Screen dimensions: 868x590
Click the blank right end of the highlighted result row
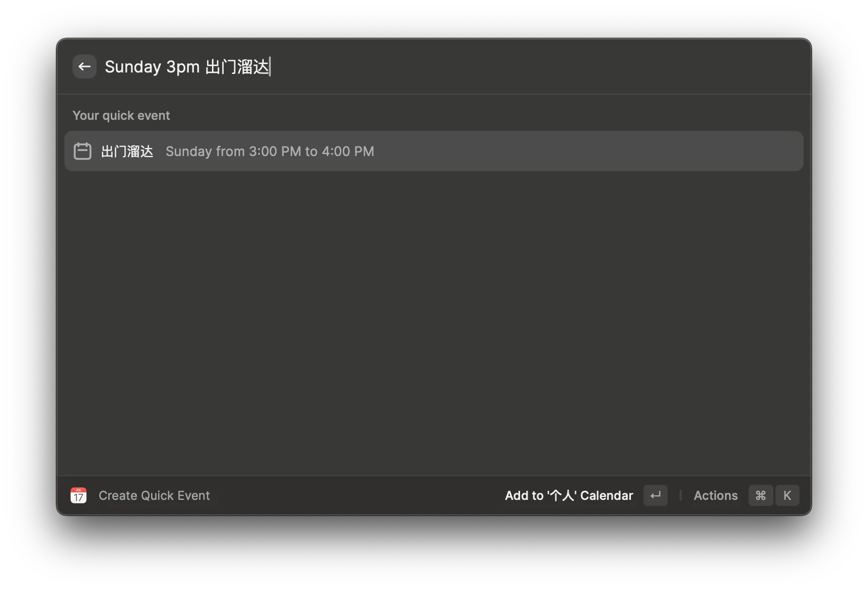pyautogui.click(x=705, y=151)
